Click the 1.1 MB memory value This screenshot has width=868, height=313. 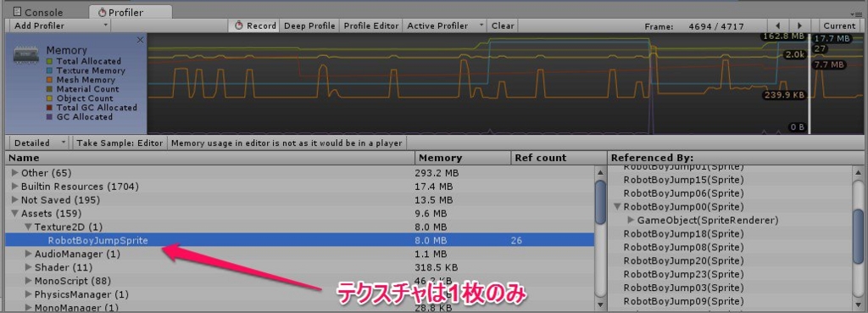click(431, 254)
